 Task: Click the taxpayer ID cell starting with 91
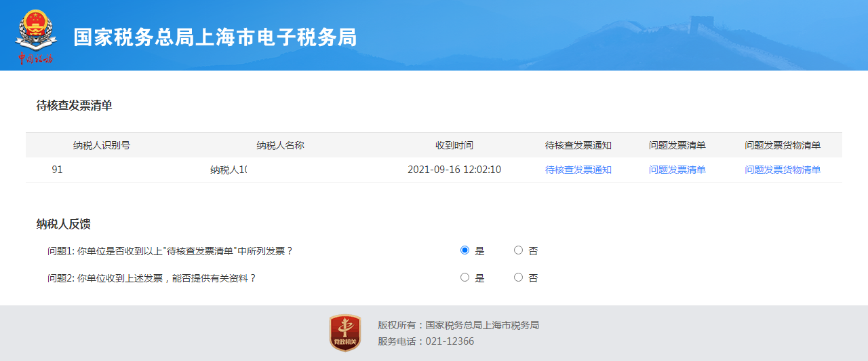click(57, 170)
